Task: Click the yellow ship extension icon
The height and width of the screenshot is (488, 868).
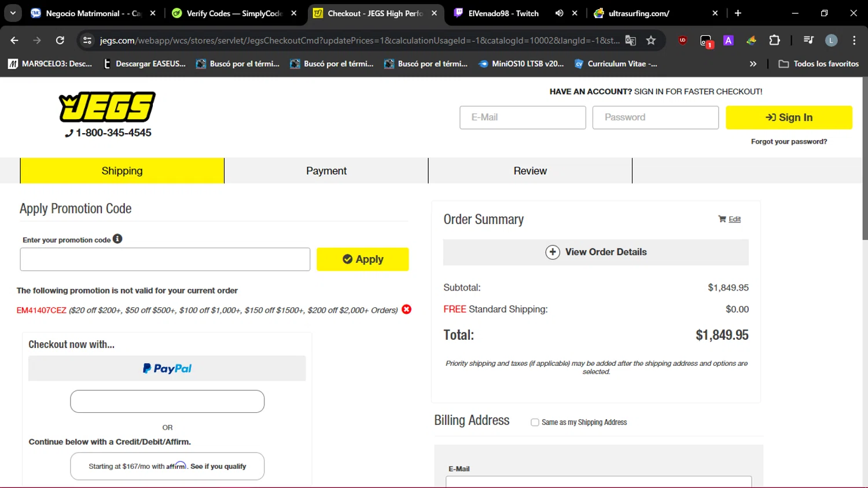Action: pyautogui.click(x=751, y=40)
